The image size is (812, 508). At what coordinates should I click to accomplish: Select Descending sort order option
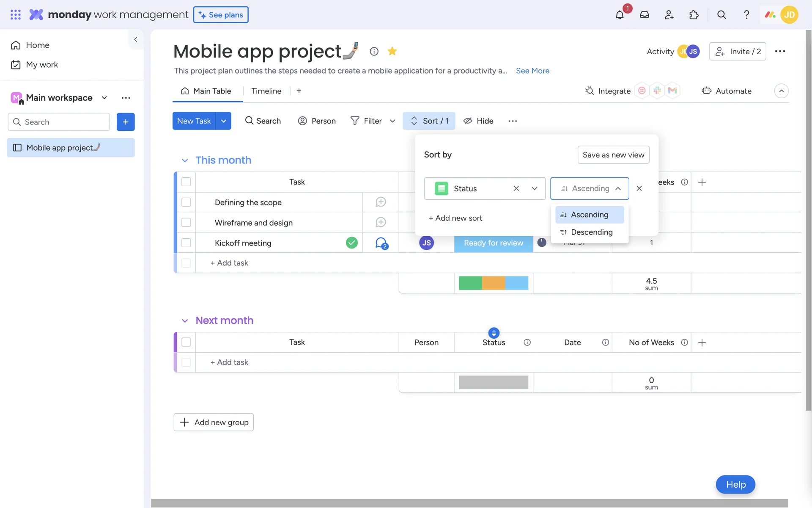click(x=591, y=232)
